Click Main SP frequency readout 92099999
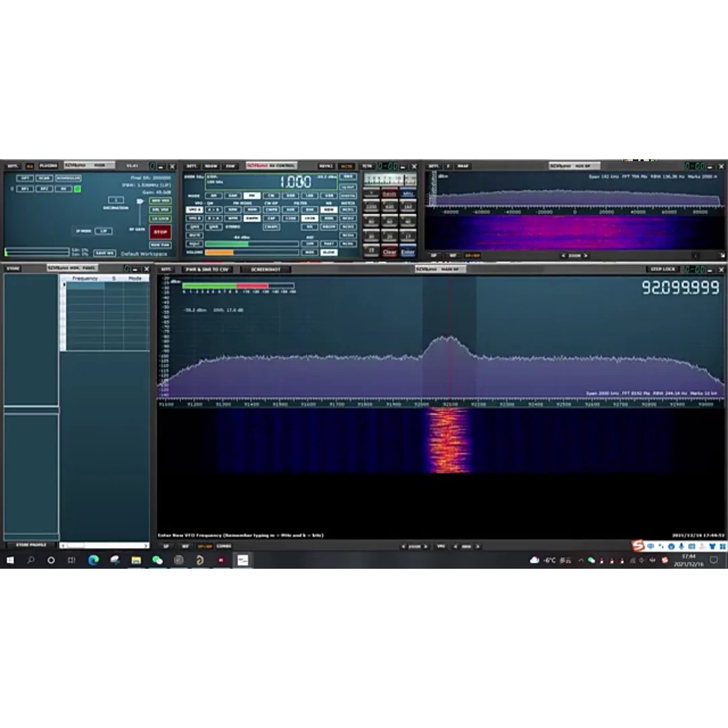This screenshot has height=728, width=728. (681, 287)
